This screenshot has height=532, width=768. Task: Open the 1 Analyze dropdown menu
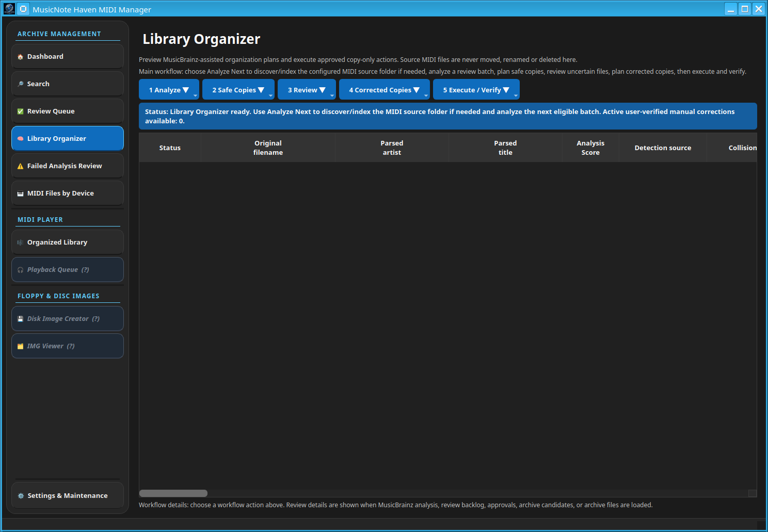[x=169, y=90]
